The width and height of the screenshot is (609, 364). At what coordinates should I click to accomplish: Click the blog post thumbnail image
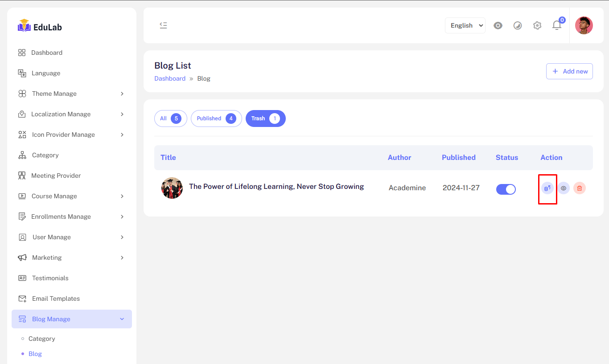[172, 188]
